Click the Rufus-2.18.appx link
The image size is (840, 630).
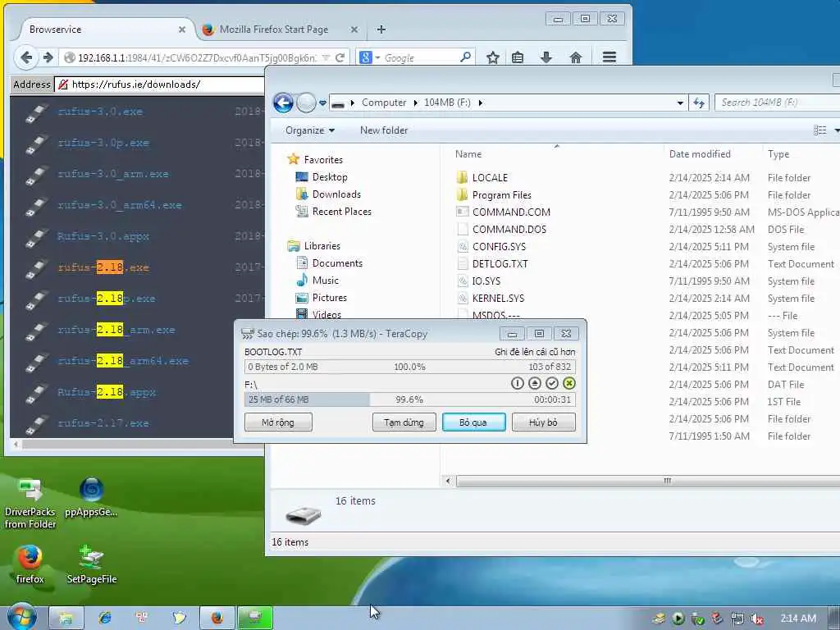107,391
